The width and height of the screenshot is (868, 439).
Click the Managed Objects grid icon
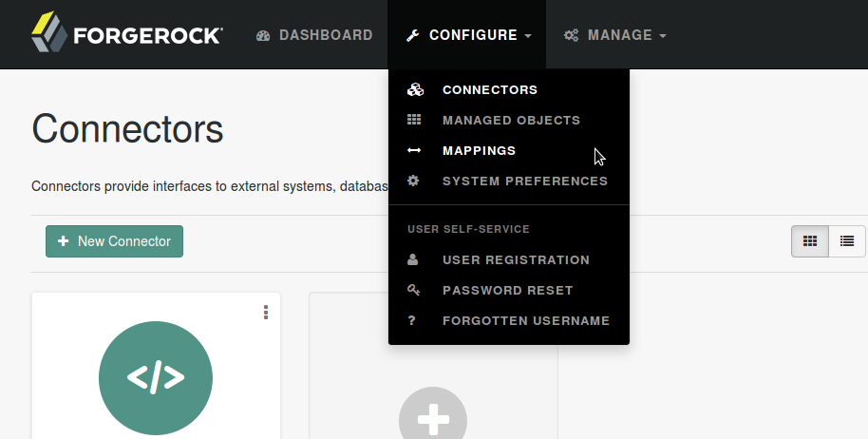tap(414, 120)
